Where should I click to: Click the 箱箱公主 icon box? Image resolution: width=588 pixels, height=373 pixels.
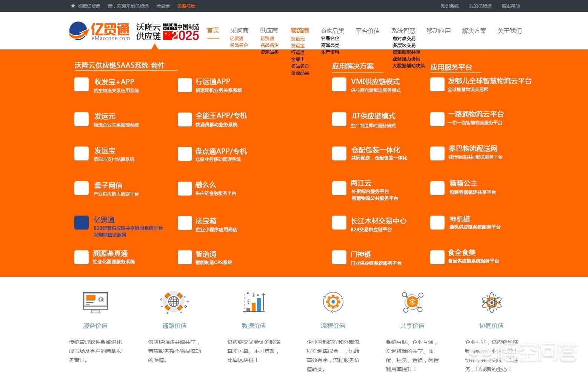coord(437,188)
